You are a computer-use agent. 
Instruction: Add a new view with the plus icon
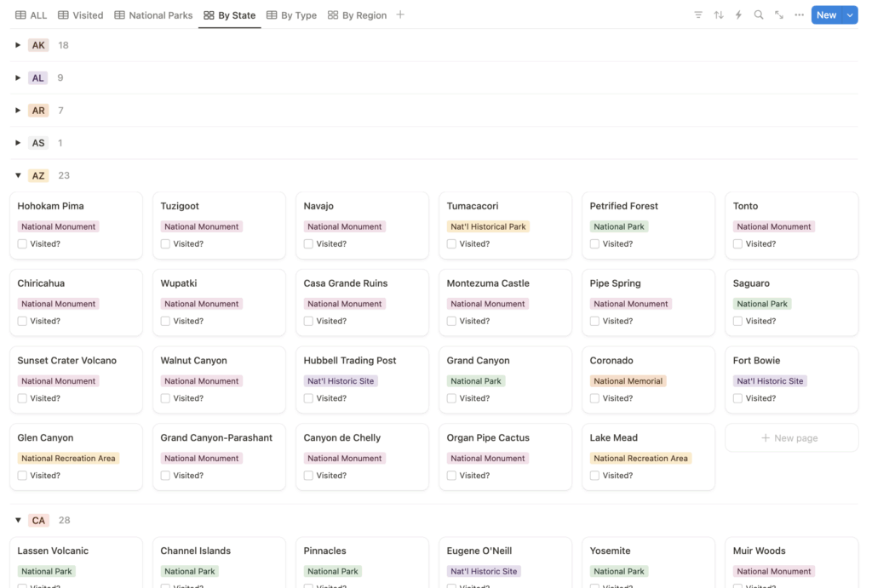pyautogui.click(x=401, y=14)
